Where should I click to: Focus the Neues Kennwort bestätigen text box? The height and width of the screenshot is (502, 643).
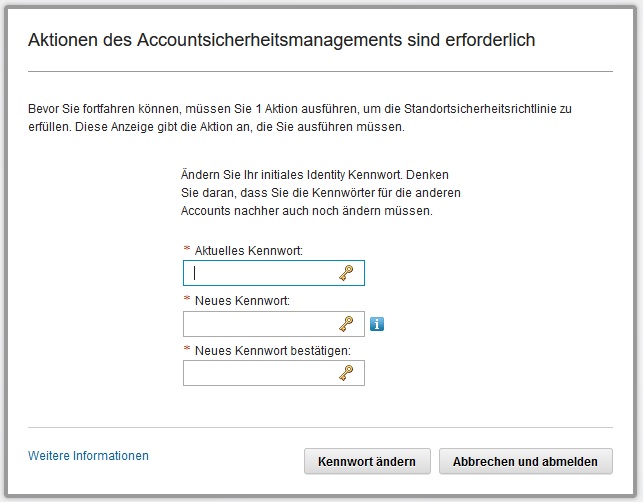pos(262,373)
